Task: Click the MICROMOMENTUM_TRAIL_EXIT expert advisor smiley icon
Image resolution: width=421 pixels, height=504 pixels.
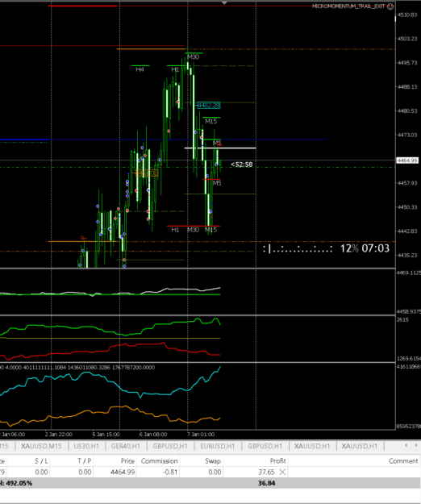Action: (390, 6)
